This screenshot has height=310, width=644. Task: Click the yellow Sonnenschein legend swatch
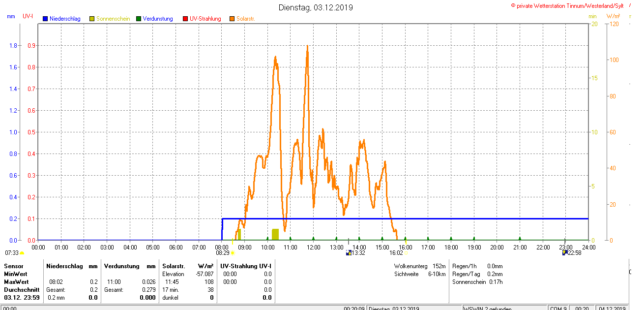coord(92,19)
